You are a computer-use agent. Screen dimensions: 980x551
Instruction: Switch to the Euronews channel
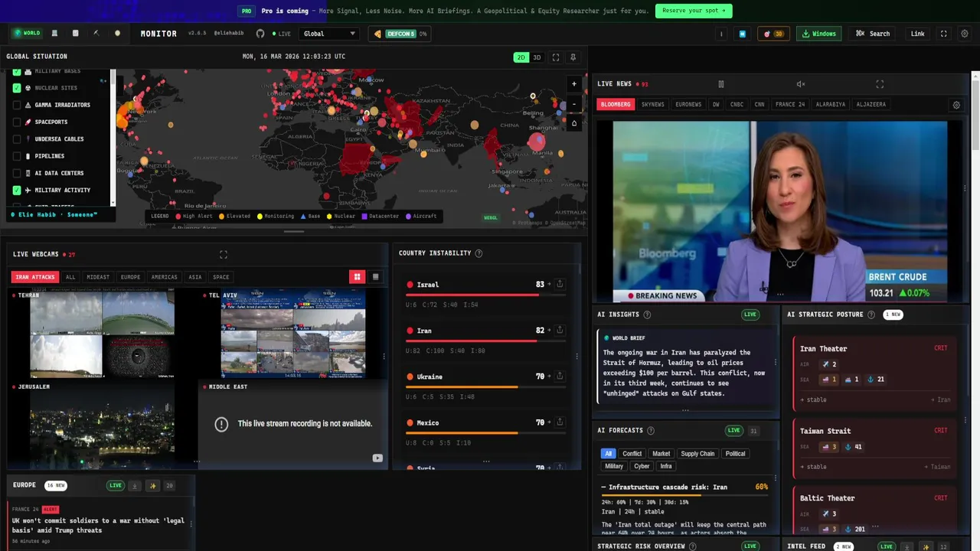tap(688, 104)
